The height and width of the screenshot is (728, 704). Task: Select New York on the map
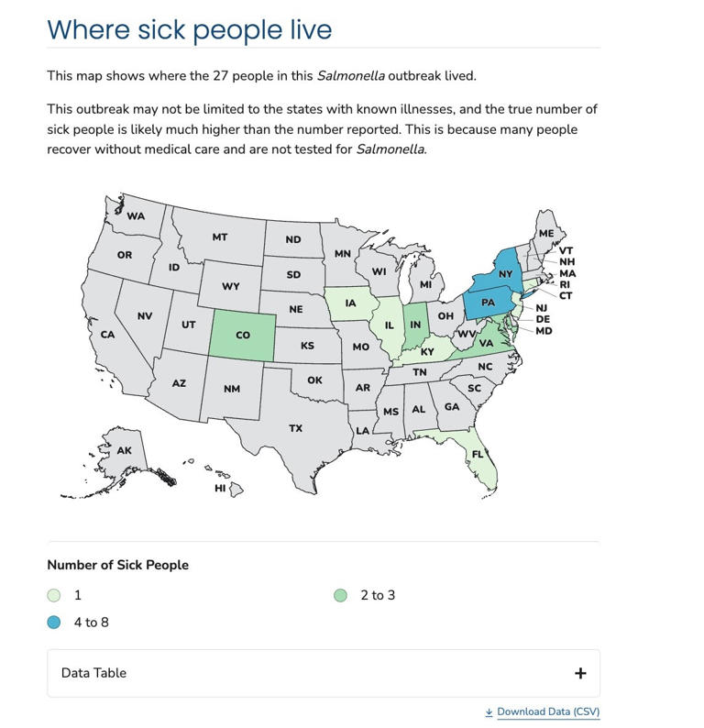coord(503,273)
